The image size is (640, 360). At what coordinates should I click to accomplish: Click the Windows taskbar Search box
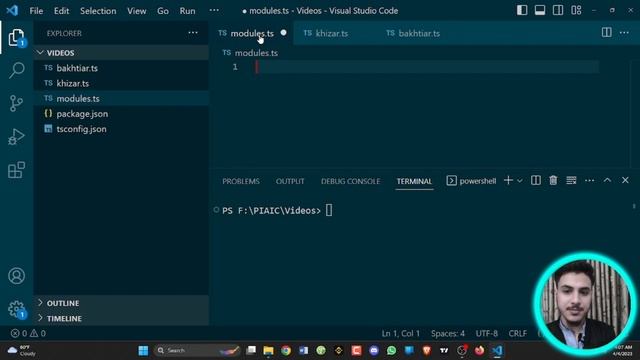coord(196,351)
